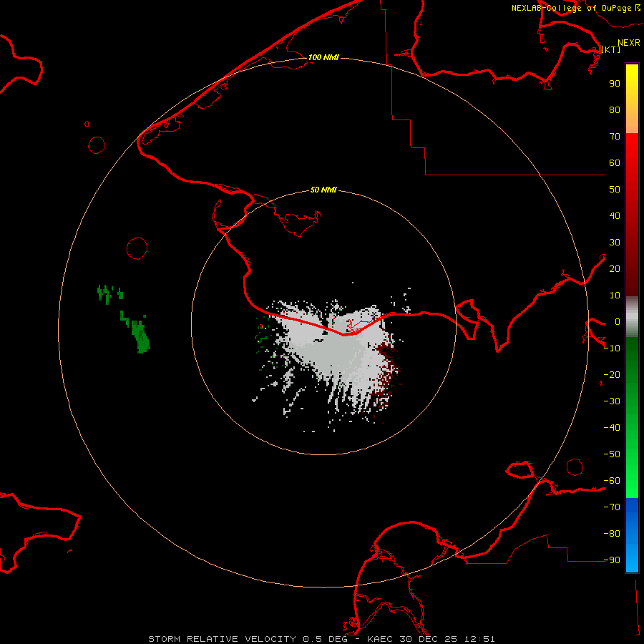
Task: Select the -90 knot scale label
Action: (x=612, y=560)
